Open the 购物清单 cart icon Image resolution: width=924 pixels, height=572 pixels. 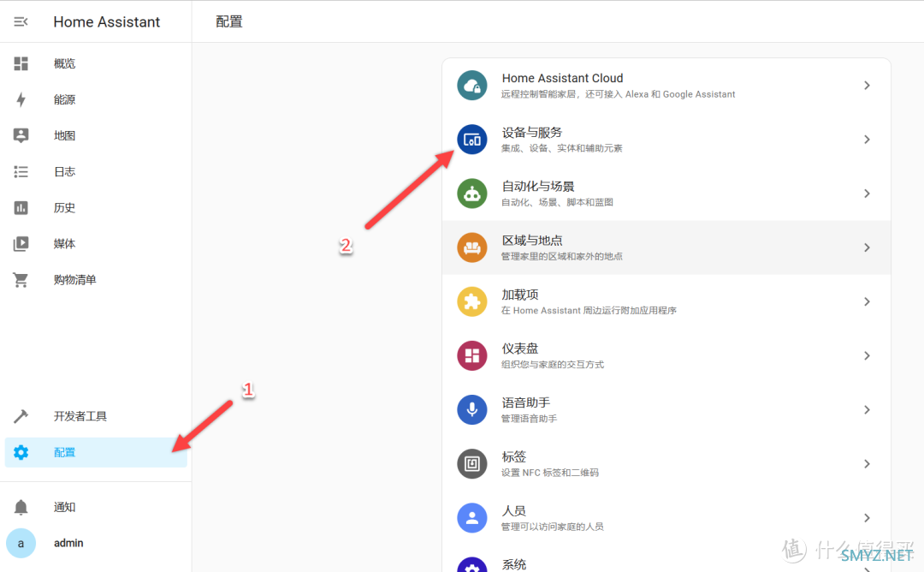pos(21,279)
